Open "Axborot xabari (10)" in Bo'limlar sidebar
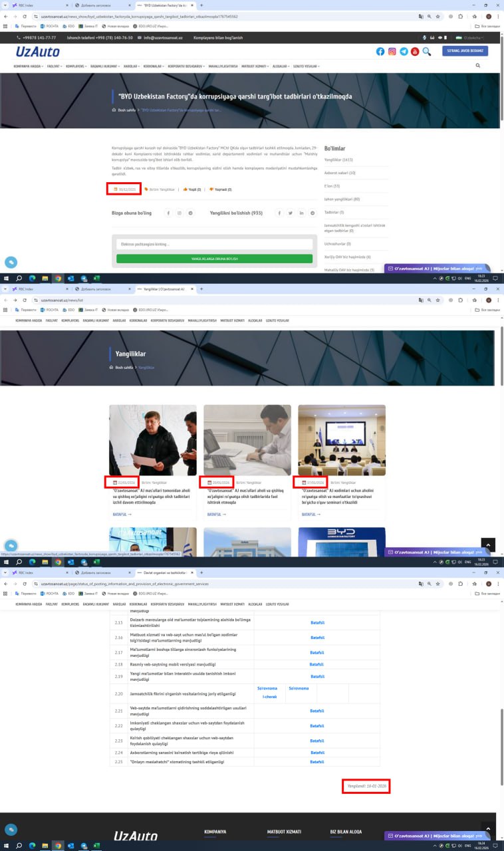 (340, 173)
